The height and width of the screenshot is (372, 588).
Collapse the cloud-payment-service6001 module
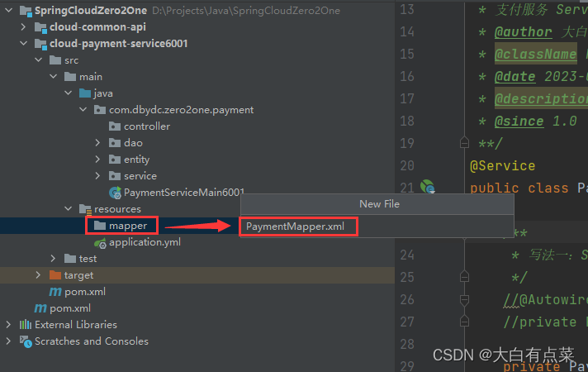click(24, 44)
